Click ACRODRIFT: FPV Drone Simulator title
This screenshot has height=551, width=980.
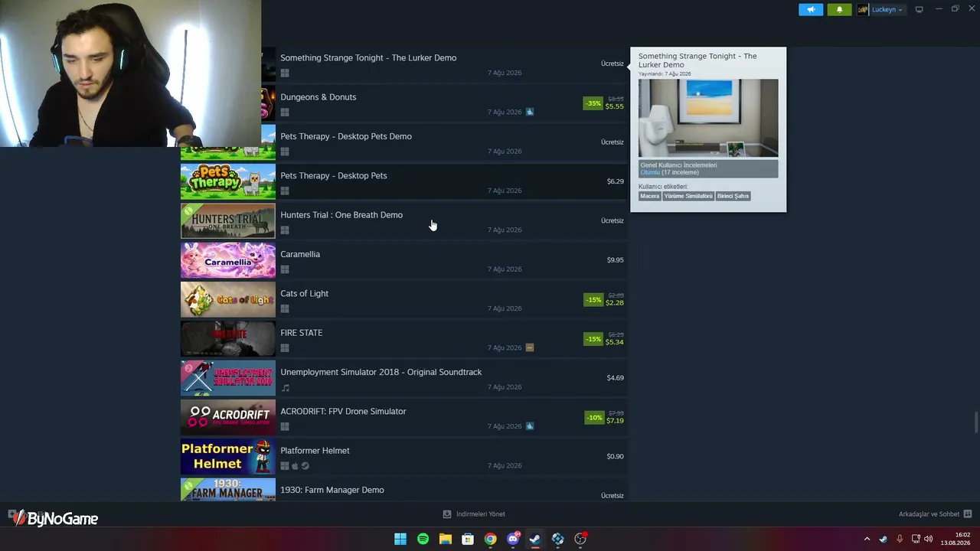tap(343, 411)
